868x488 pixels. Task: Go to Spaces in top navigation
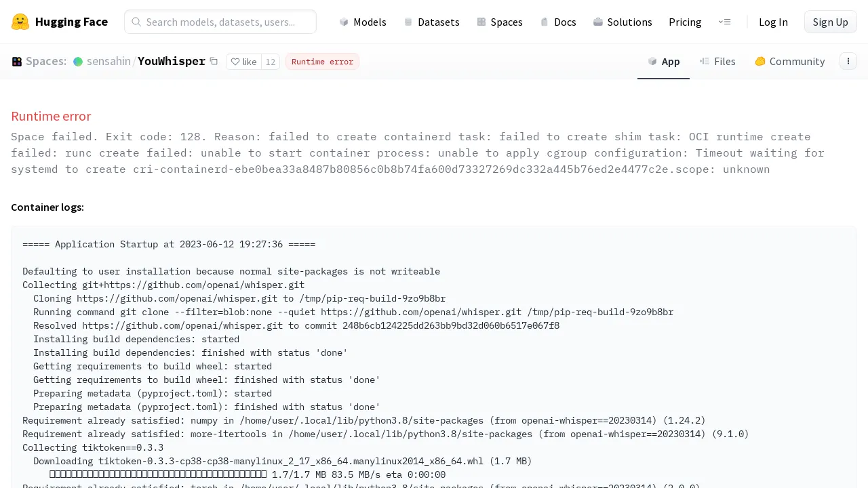click(499, 22)
